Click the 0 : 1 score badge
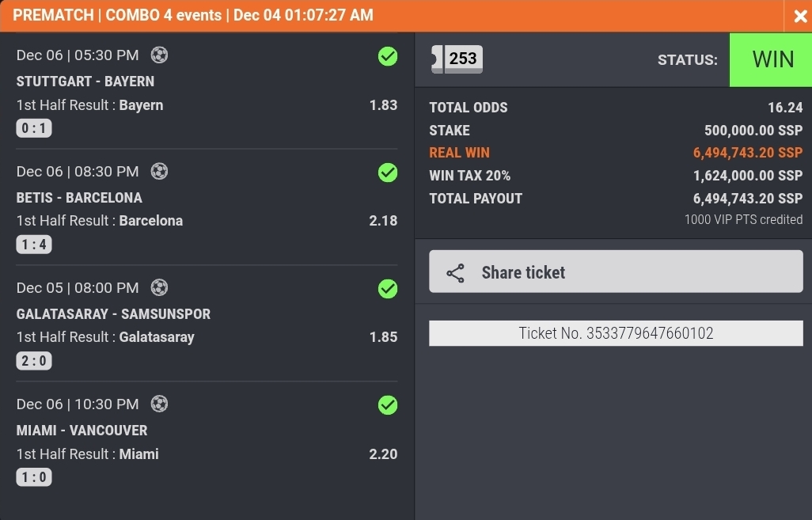This screenshot has height=520, width=812. 34,128
